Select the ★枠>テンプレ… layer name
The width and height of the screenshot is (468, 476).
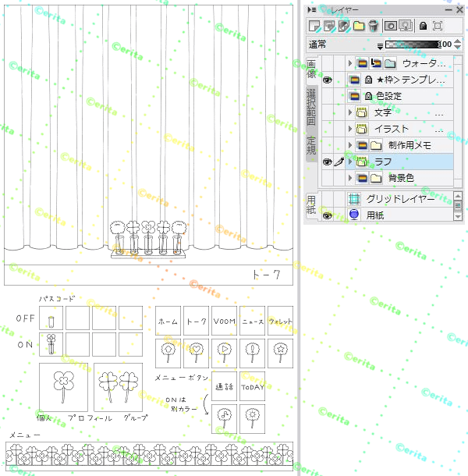click(x=410, y=80)
